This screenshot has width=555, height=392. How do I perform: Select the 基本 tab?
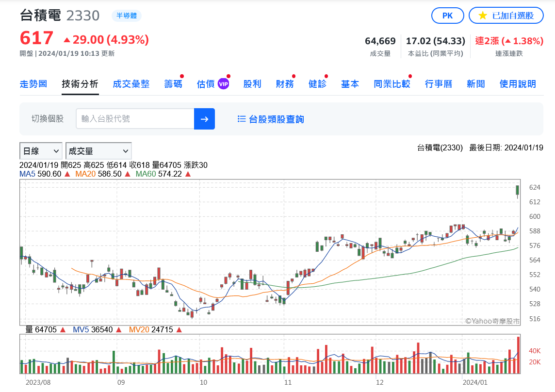350,84
